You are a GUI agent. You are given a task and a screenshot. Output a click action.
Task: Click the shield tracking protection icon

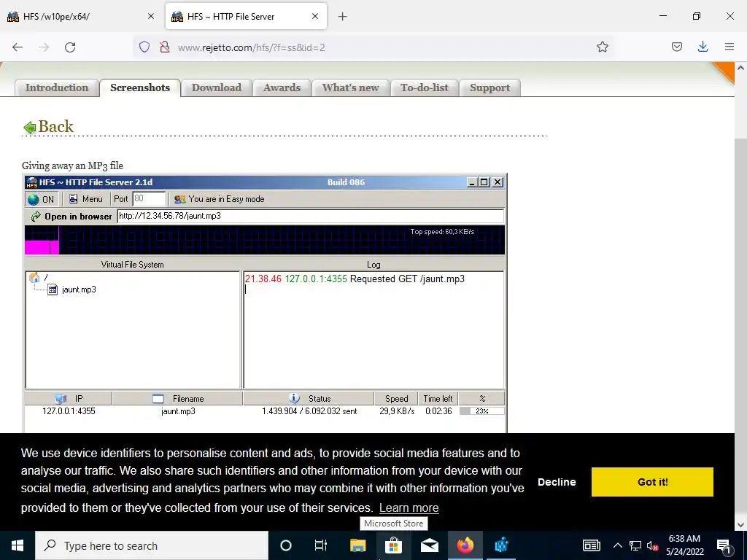tap(144, 47)
